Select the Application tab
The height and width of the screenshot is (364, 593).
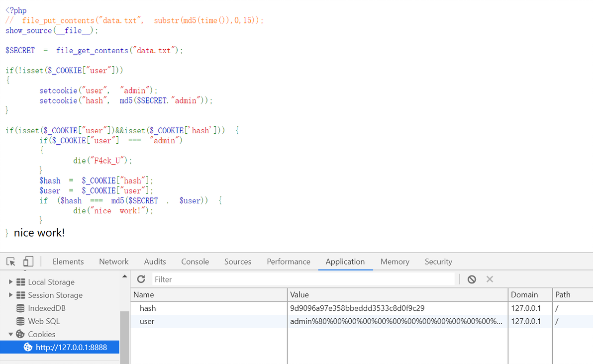coord(345,262)
